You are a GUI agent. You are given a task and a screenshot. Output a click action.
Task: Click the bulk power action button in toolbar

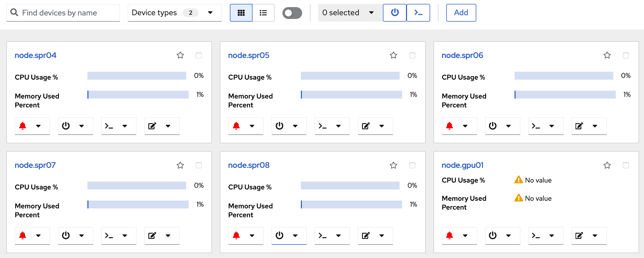[x=395, y=13]
